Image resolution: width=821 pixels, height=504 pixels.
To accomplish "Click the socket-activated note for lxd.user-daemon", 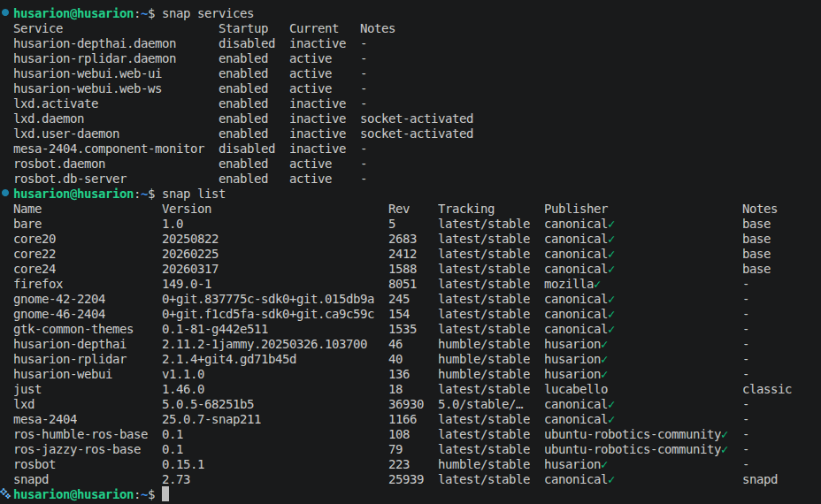I will pyautogui.click(x=417, y=134).
